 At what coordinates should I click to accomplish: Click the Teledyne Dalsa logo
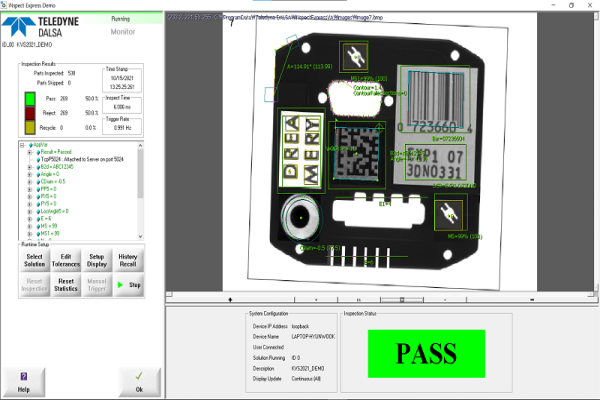[40, 27]
